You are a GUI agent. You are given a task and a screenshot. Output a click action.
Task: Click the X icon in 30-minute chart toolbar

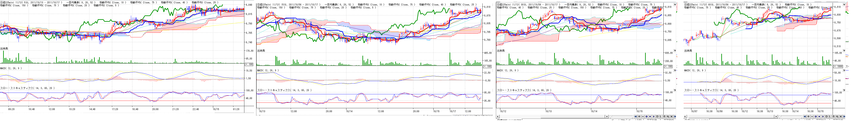pyautogui.click(x=672, y=116)
